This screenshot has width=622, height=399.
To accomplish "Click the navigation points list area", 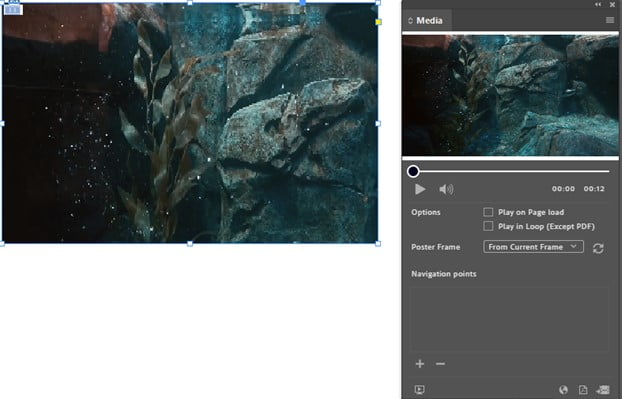I will tap(509, 319).
